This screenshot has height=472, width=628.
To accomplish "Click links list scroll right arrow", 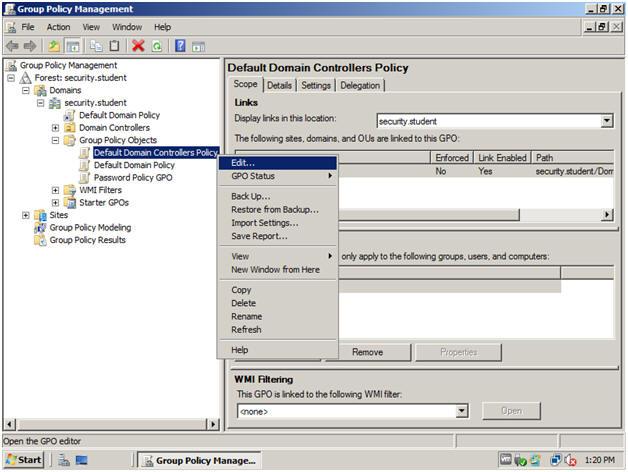I will 607,215.
